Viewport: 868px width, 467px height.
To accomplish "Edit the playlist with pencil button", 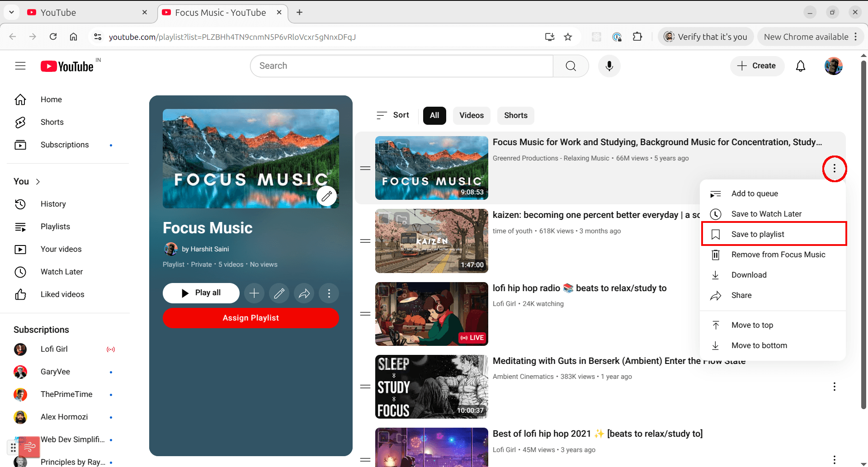I will (x=279, y=293).
